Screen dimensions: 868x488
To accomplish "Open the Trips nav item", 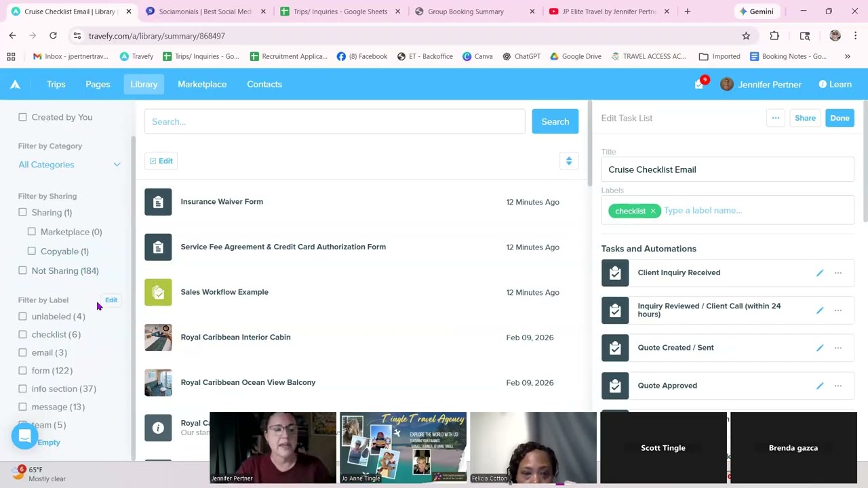I will coord(56,84).
